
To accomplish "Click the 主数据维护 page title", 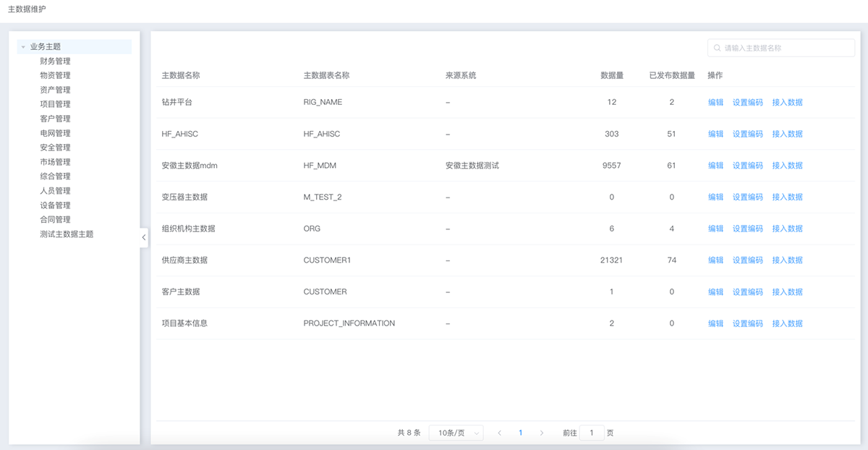I will click(27, 9).
